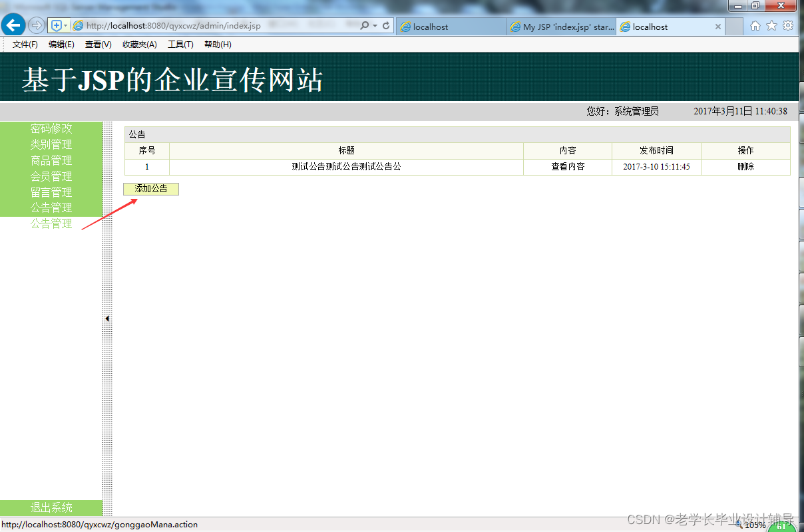Click the 105% zoom control
Screen dimensions: 804x532
(756, 524)
